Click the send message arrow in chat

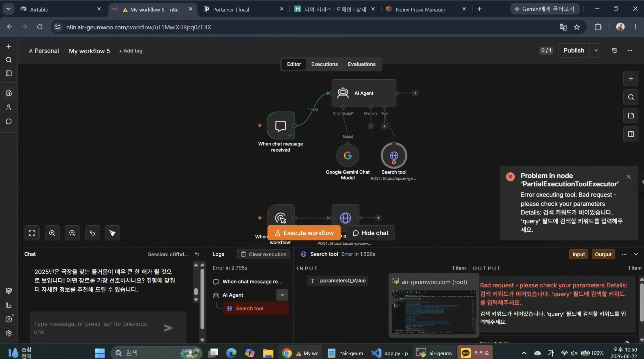pos(168,328)
